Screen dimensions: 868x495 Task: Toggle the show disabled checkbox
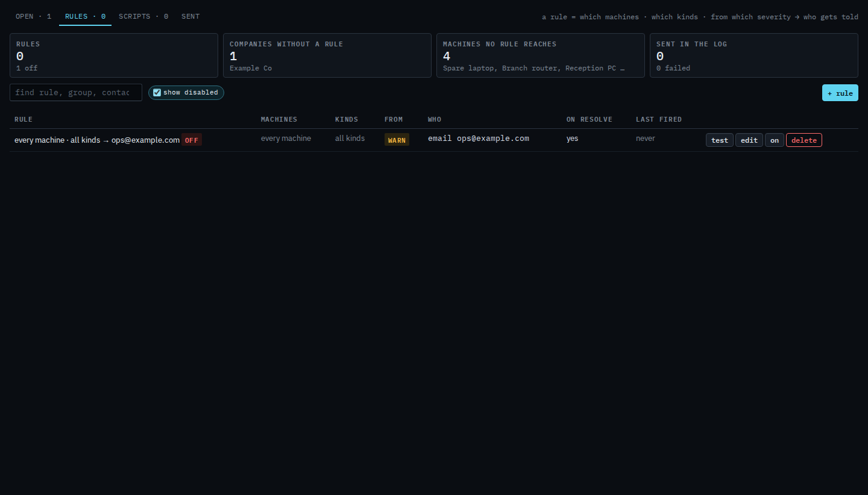[x=157, y=93]
